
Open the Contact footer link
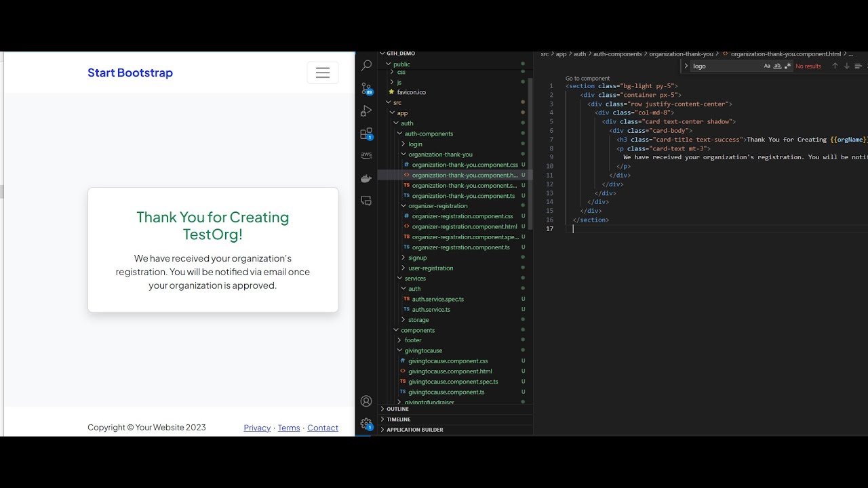tap(323, 428)
